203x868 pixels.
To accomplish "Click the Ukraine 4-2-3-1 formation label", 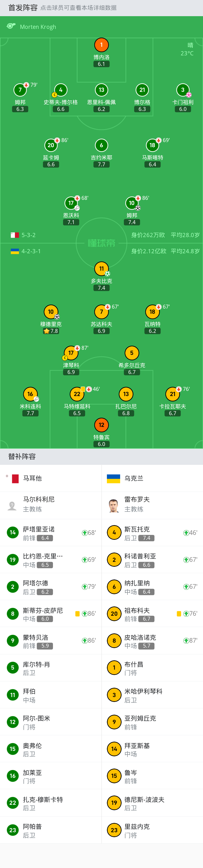I will pos(31,251).
